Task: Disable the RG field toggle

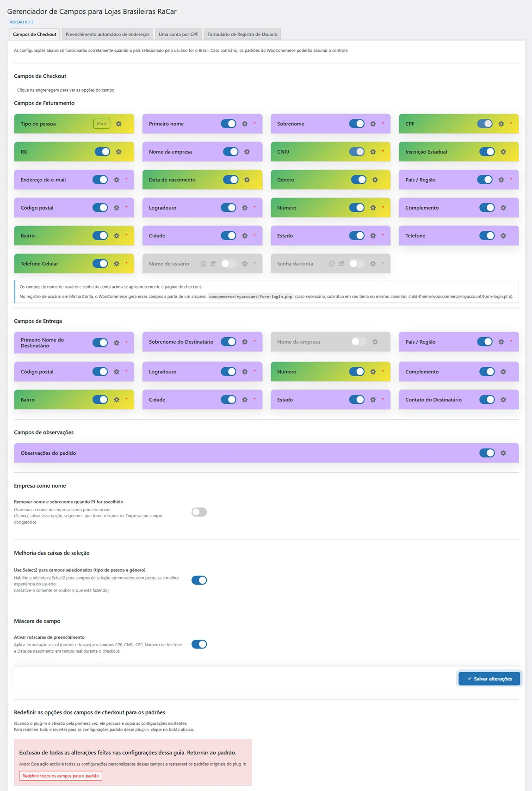Action: click(x=102, y=152)
